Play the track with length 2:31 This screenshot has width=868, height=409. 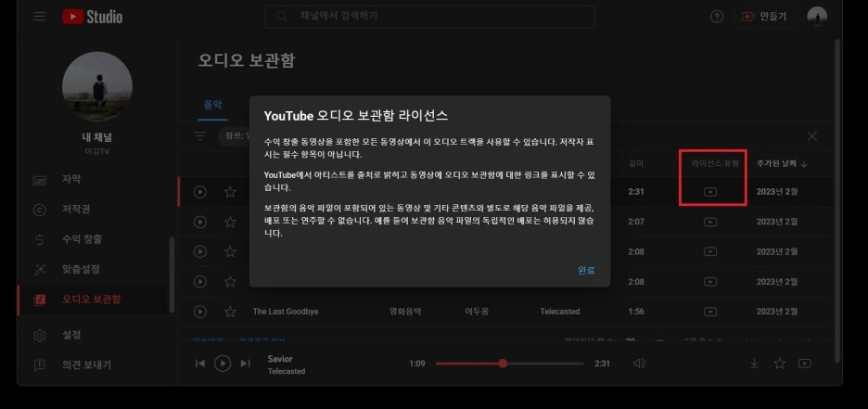point(199,192)
